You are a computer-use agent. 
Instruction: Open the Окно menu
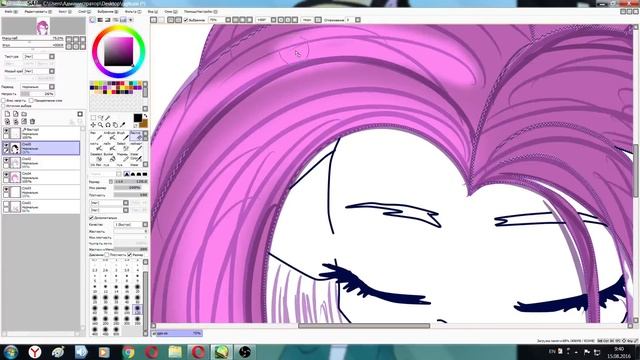pyautogui.click(x=171, y=12)
